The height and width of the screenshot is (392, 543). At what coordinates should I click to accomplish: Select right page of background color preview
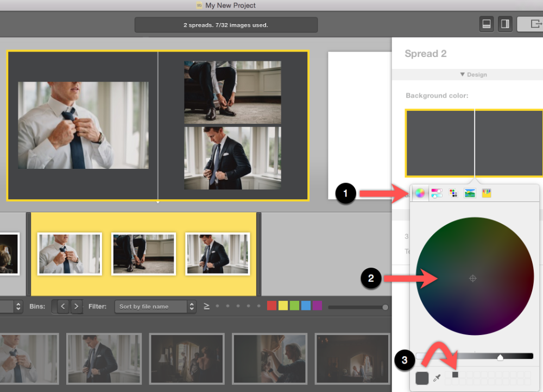(x=509, y=143)
